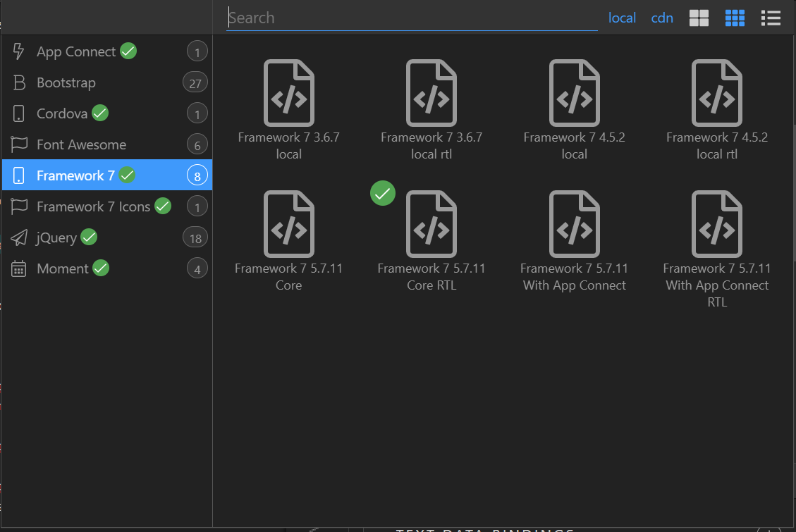The height and width of the screenshot is (532, 796).
Task: Filter by local sources
Action: [x=622, y=18]
